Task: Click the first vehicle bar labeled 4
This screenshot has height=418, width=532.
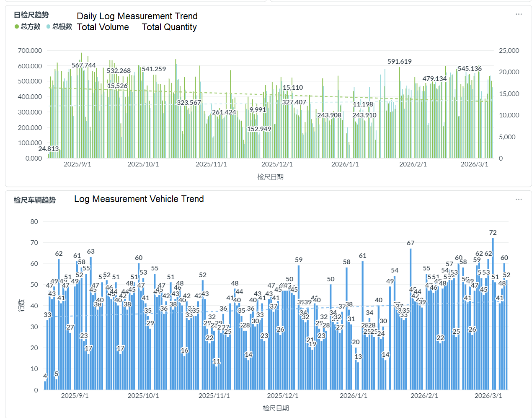Action: [x=45, y=385]
